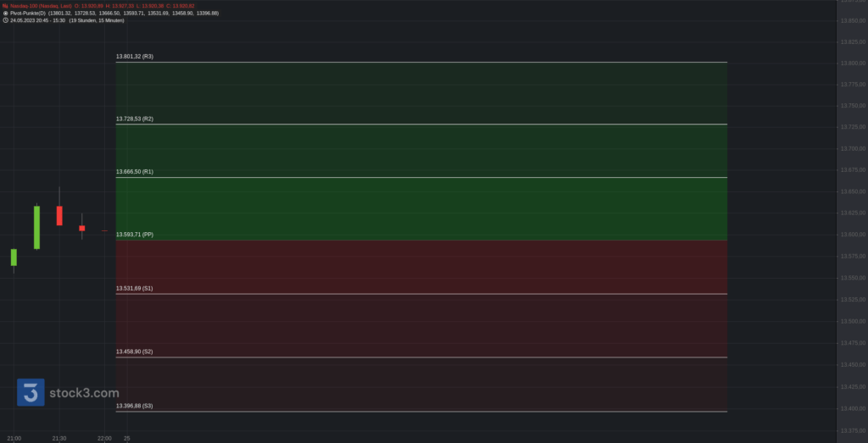
Task: Click the 25 date marker on time axis
Action: pyautogui.click(x=127, y=439)
